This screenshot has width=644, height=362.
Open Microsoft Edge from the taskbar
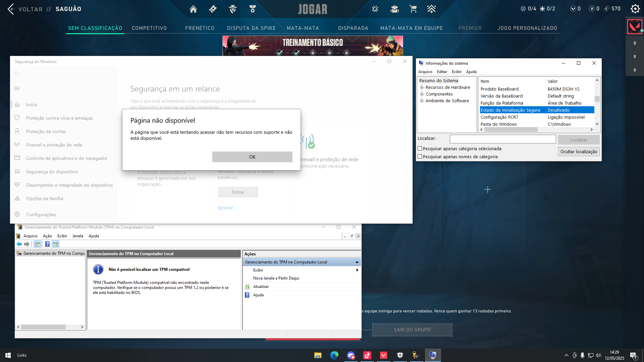coord(334,355)
